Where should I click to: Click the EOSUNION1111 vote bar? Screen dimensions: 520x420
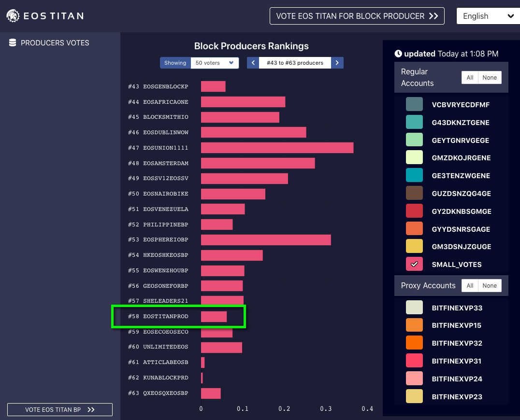(277, 148)
